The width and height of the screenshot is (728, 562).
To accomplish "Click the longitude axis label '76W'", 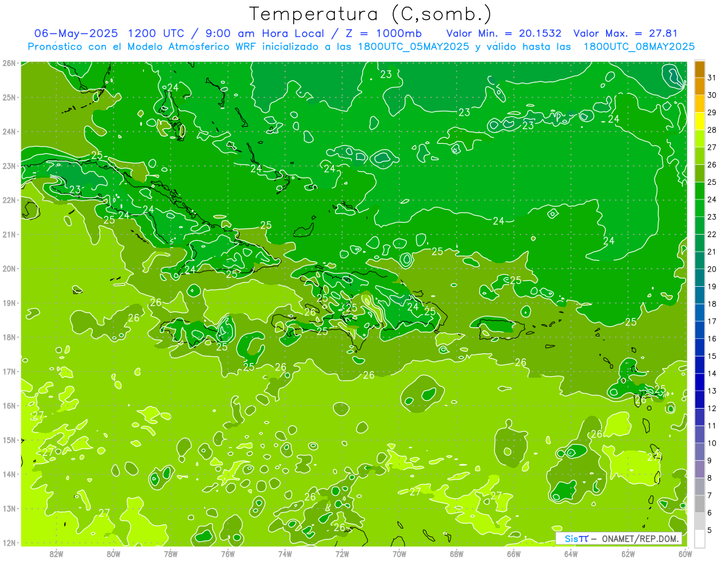I will tap(228, 553).
